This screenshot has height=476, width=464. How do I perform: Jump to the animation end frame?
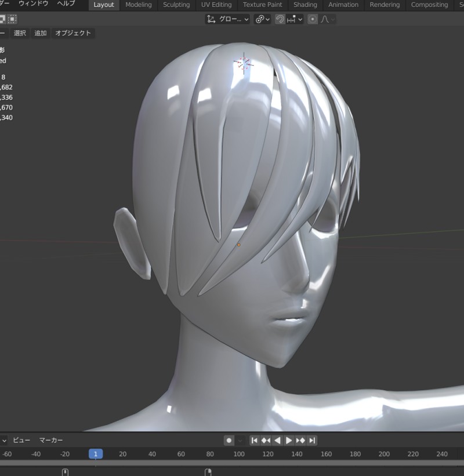(312, 441)
